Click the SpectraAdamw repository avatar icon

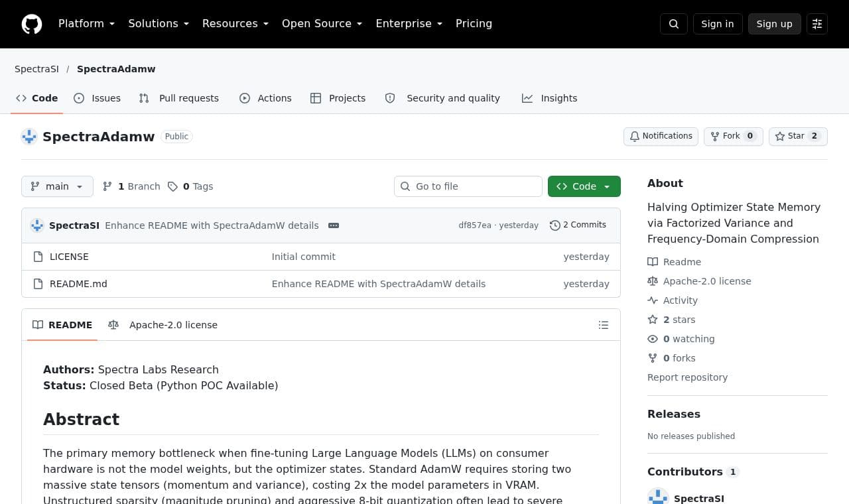tap(29, 137)
